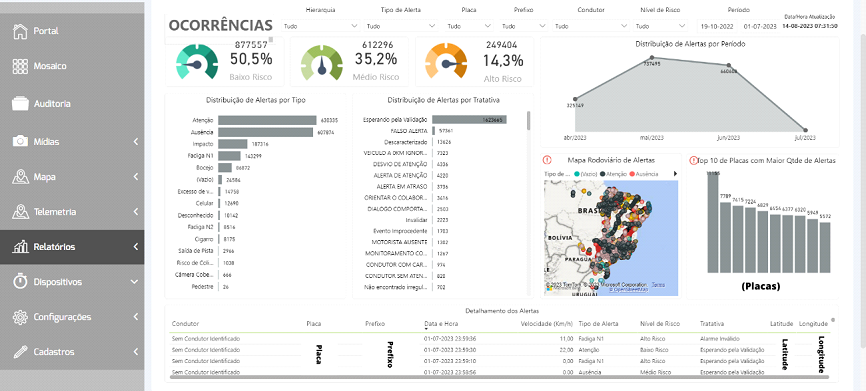Sort table by Condutor column header

click(x=185, y=324)
